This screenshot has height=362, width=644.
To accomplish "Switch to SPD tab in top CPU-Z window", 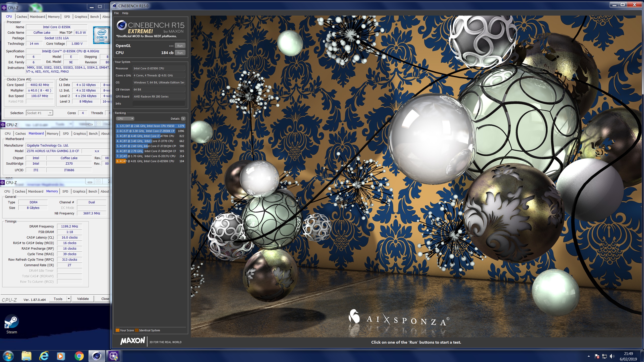I will (67, 17).
